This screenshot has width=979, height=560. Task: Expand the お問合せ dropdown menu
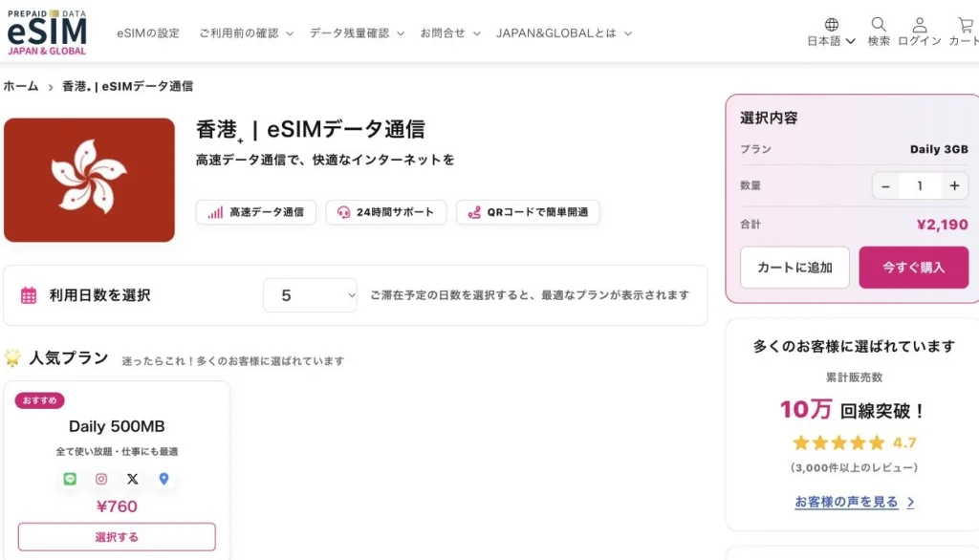pos(449,33)
